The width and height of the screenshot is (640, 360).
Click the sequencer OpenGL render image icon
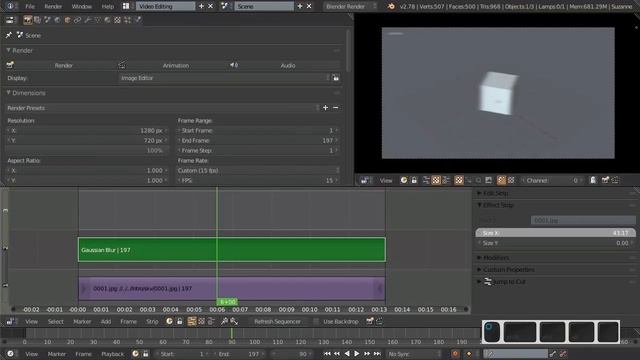[x=369, y=322]
